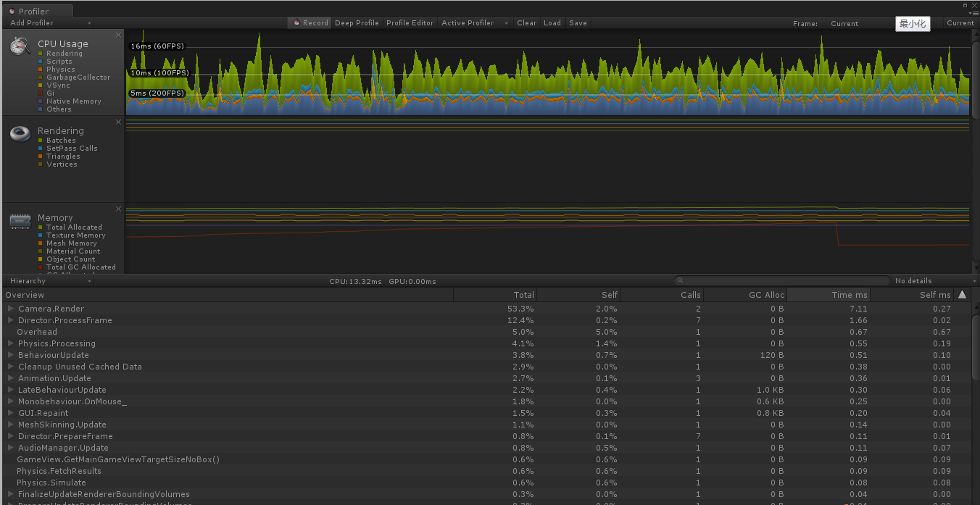This screenshot has width=980, height=505.
Task: Sort by the Calls column header
Action: point(662,295)
